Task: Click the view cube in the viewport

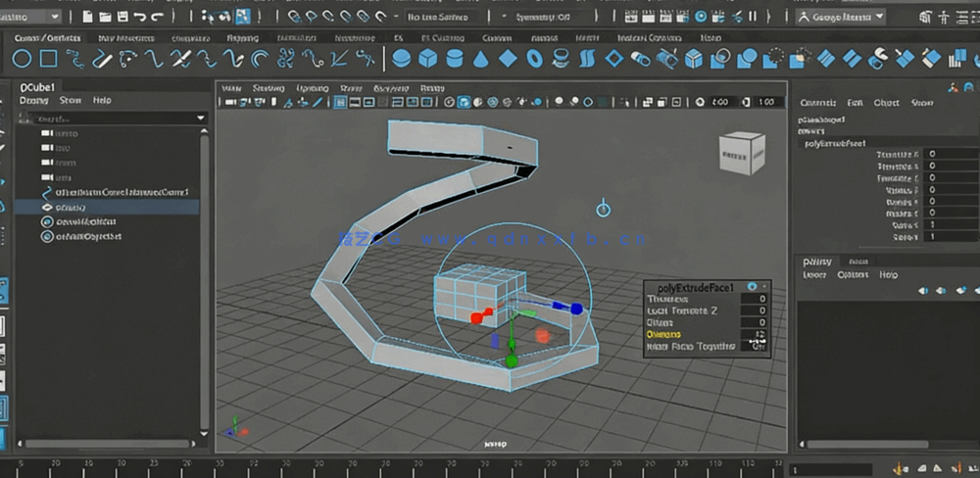Action: pos(742,153)
